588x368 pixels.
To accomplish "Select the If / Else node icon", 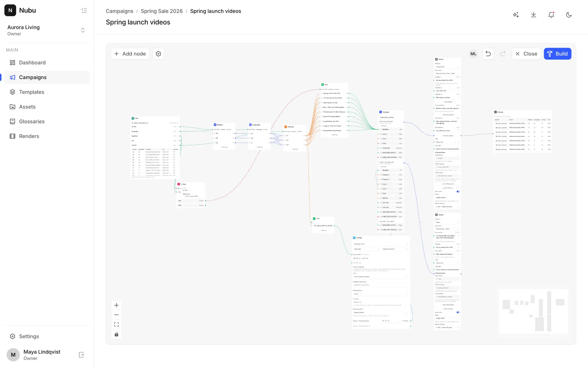I will click(179, 184).
